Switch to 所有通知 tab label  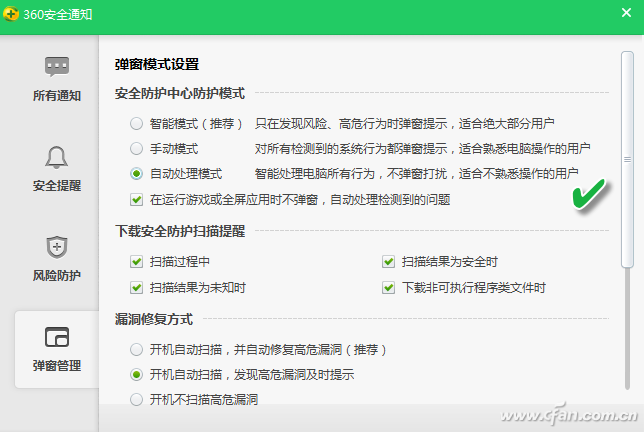click(x=57, y=96)
